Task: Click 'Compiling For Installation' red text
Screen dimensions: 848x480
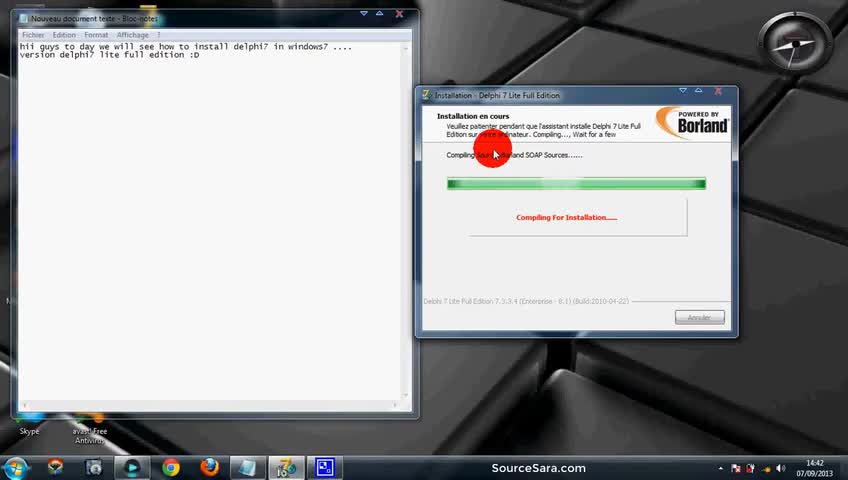Action: [566, 217]
